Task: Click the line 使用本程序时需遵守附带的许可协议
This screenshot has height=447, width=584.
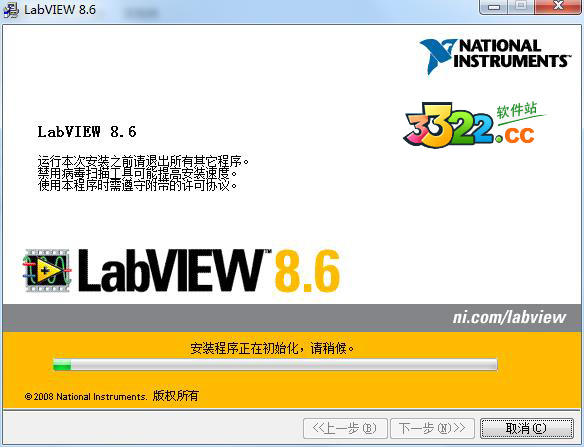Action: click(138, 185)
